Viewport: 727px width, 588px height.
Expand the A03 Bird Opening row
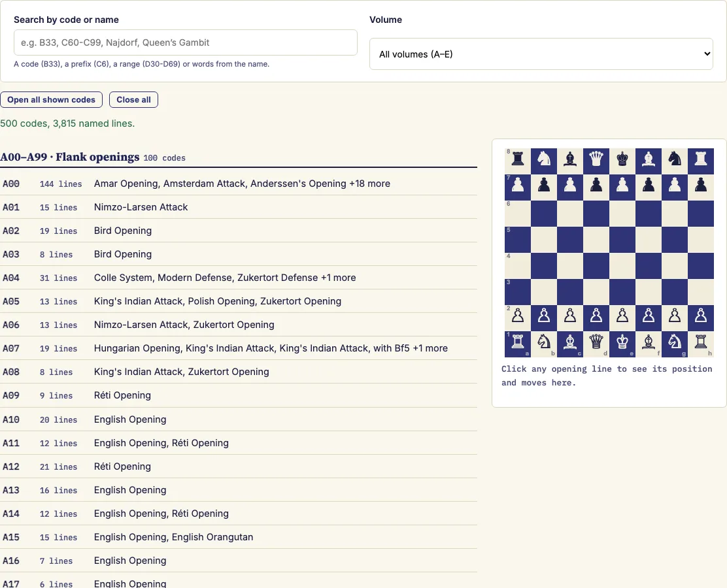click(x=239, y=254)
